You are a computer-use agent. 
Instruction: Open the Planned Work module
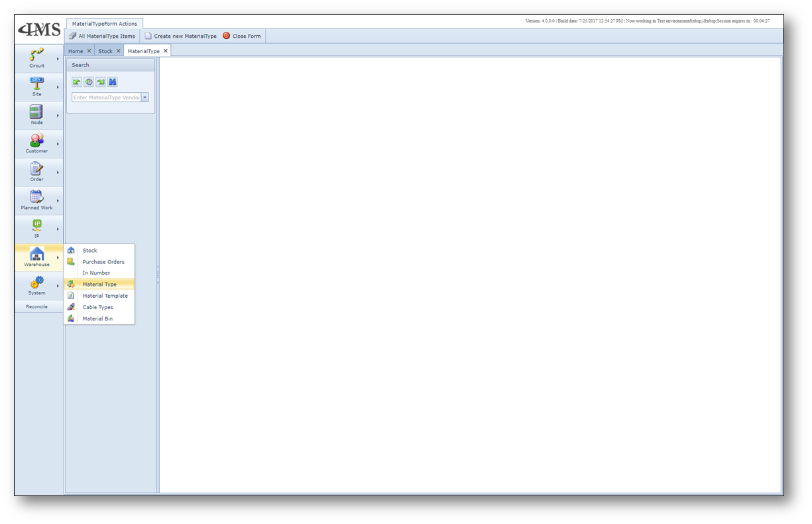tap(37, 201)
